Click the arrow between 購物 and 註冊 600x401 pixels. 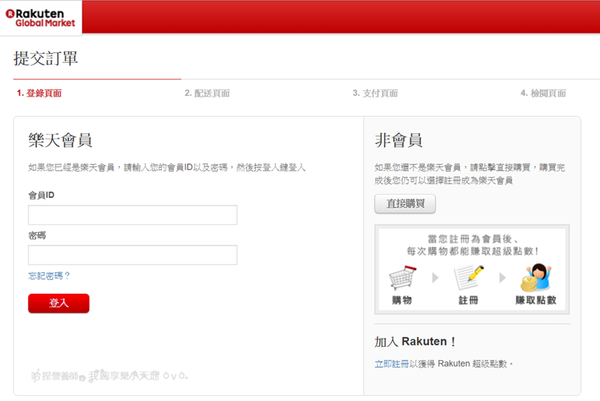click(x=436, y=276)
